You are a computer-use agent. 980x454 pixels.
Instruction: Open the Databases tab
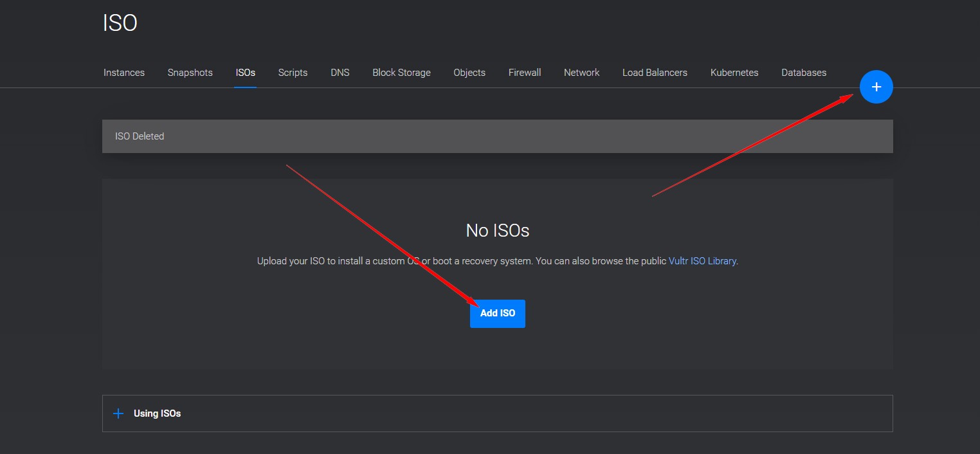(804, 73)
